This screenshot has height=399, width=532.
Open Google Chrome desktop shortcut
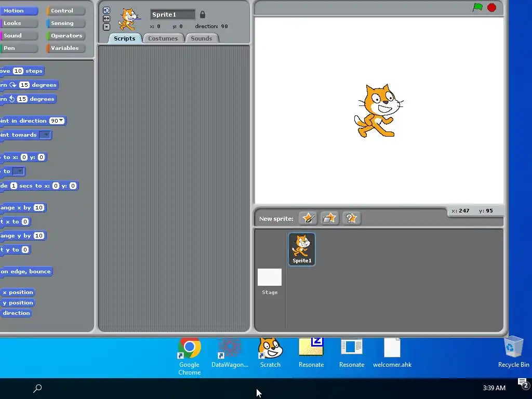coord(189,356)
